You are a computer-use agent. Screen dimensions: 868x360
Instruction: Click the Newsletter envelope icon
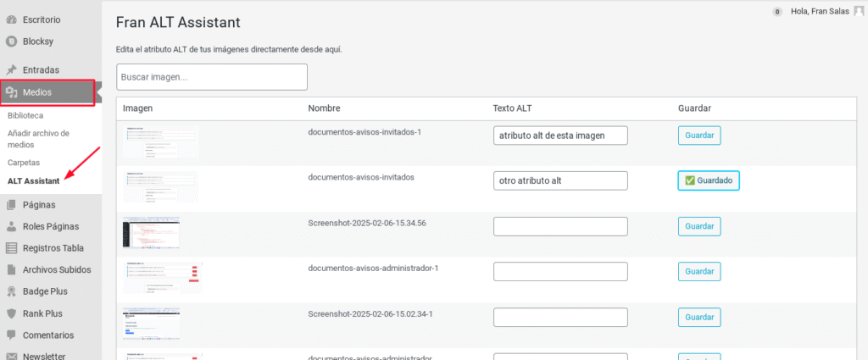pos(11,357)
